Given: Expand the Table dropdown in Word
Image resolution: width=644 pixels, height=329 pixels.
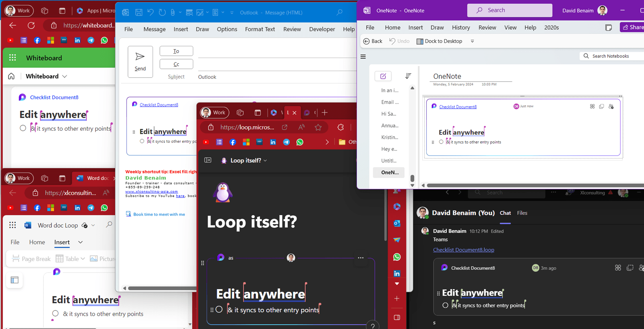Looking at the screenshot, I should 83,259.
